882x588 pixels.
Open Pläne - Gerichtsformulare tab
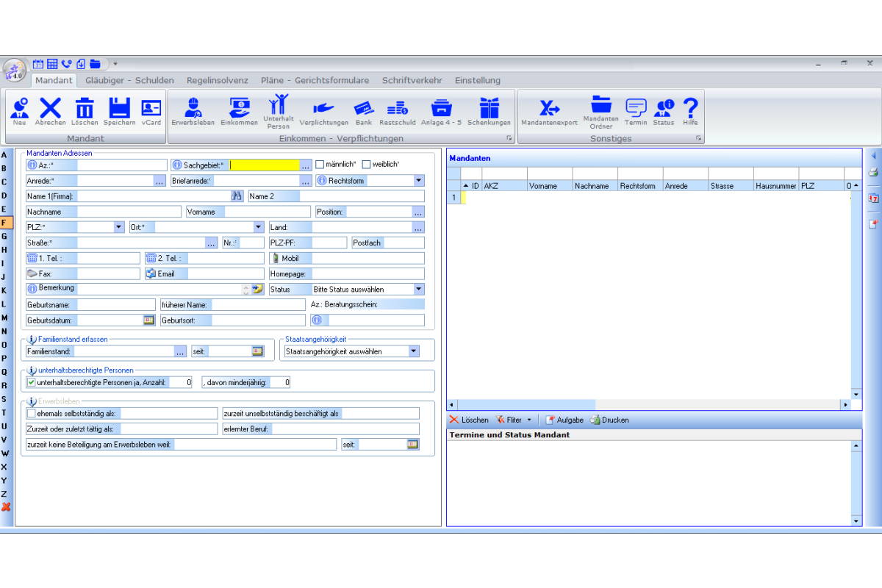point(315,80)
